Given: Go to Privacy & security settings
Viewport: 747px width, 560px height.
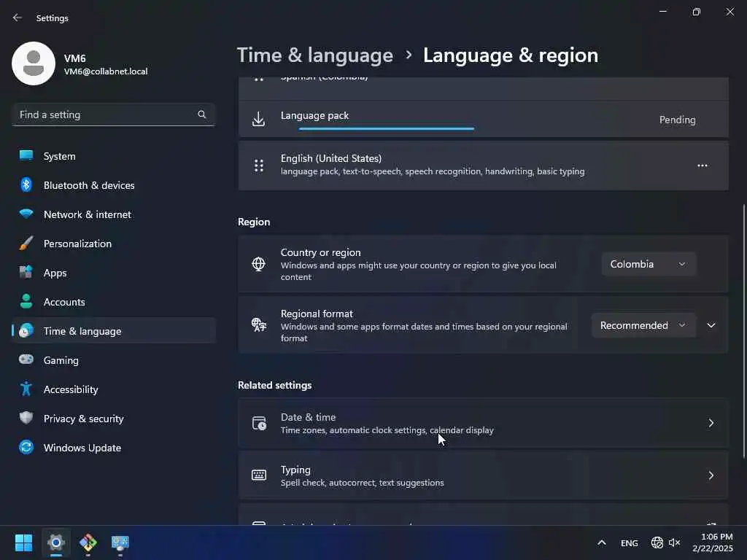Looking at the screenshot, I should [114, 419].
